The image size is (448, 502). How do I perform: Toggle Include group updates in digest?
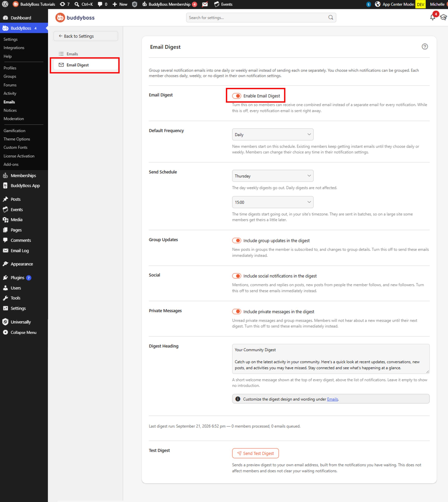coord(237,240)
